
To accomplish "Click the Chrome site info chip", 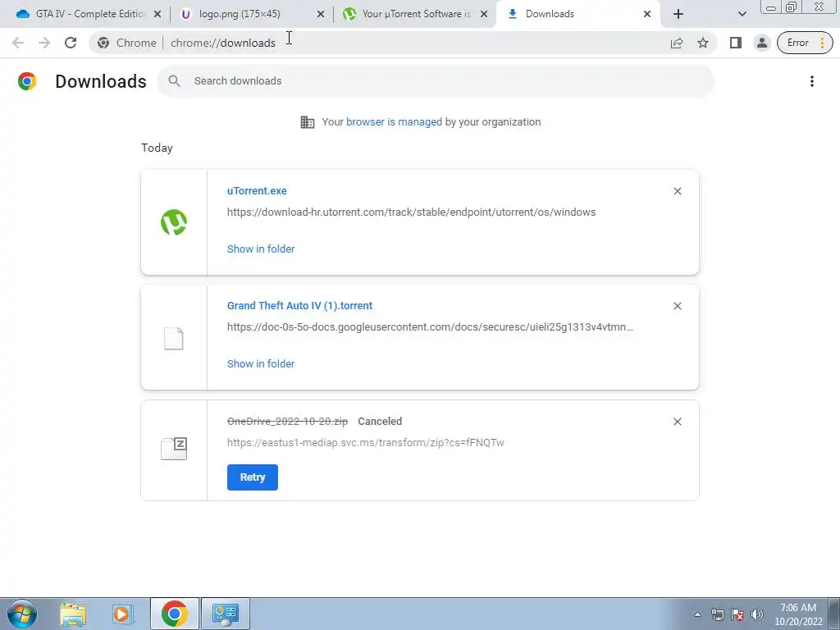I will [x=127, y=43].
